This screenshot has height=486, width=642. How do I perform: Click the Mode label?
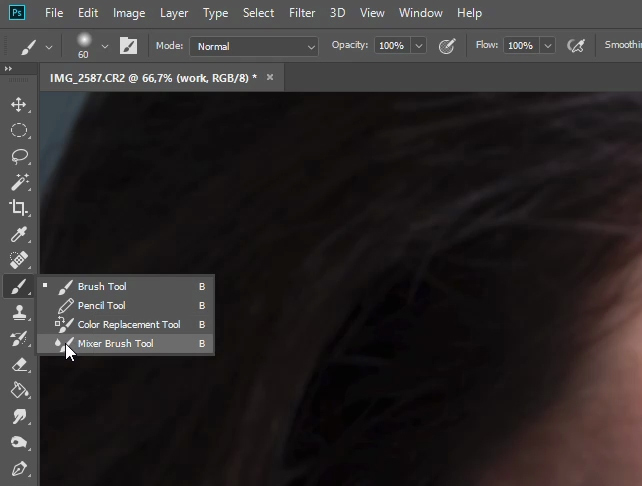(x=170, y=46)
